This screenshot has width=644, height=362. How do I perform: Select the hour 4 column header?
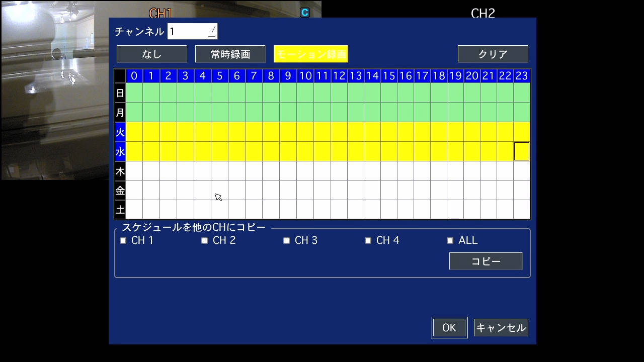click(203, 76)
